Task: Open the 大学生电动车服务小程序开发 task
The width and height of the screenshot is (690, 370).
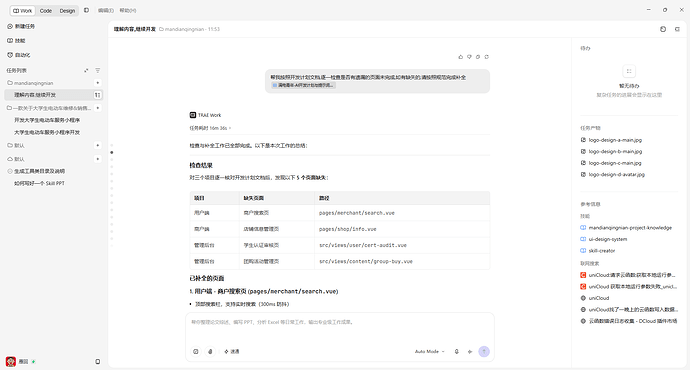Action: tap(47, 132)
